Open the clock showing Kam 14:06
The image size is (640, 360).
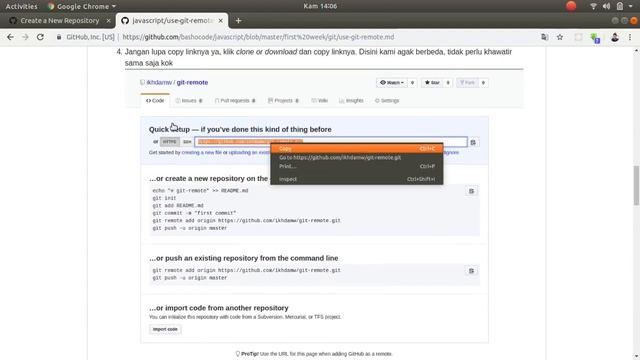tap(320, 6)
